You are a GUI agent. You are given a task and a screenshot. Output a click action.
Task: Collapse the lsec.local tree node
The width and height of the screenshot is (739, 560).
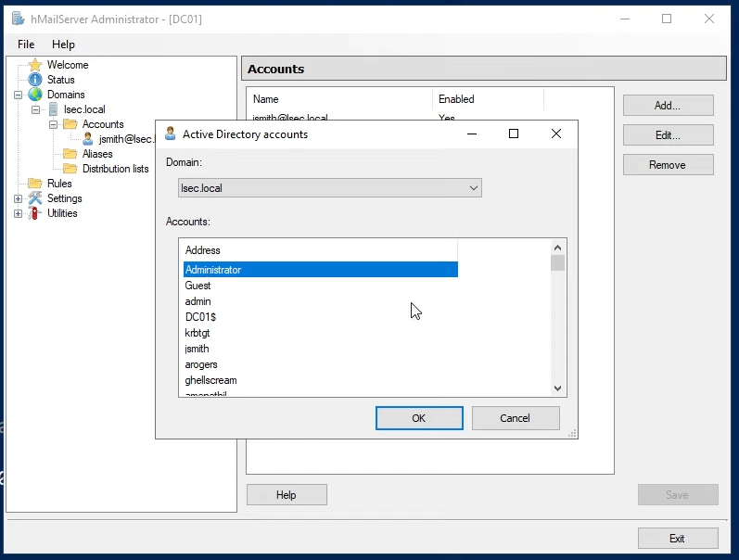(x=36, y=109)
